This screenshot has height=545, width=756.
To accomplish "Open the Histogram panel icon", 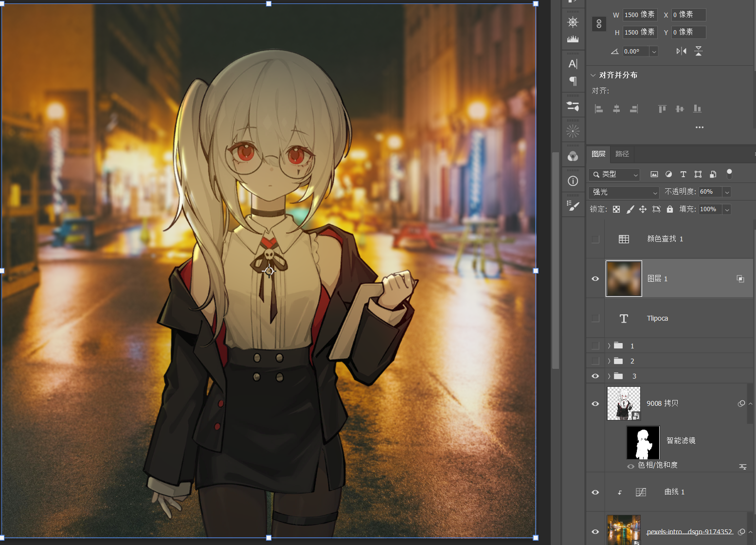I will tap(573, 39).
